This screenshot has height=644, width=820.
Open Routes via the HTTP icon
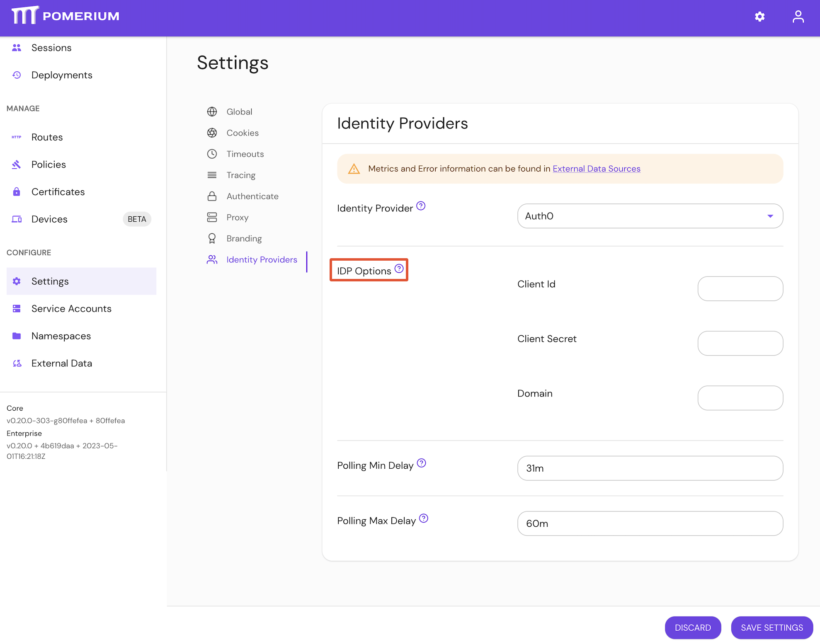click(17, 137)
